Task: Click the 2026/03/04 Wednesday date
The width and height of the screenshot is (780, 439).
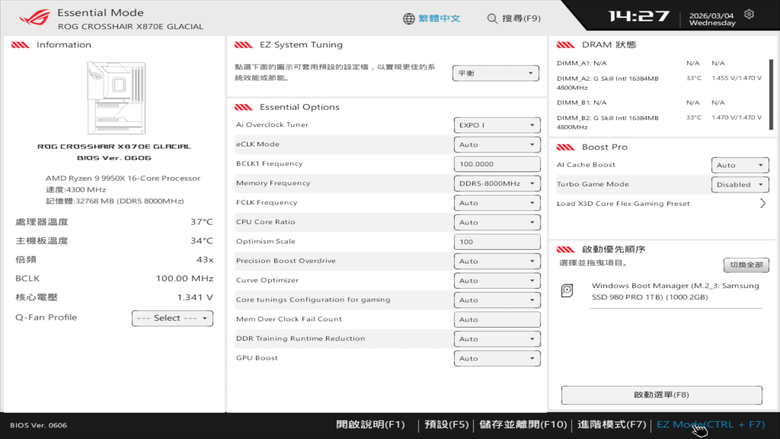Action: tap(712, 19)
